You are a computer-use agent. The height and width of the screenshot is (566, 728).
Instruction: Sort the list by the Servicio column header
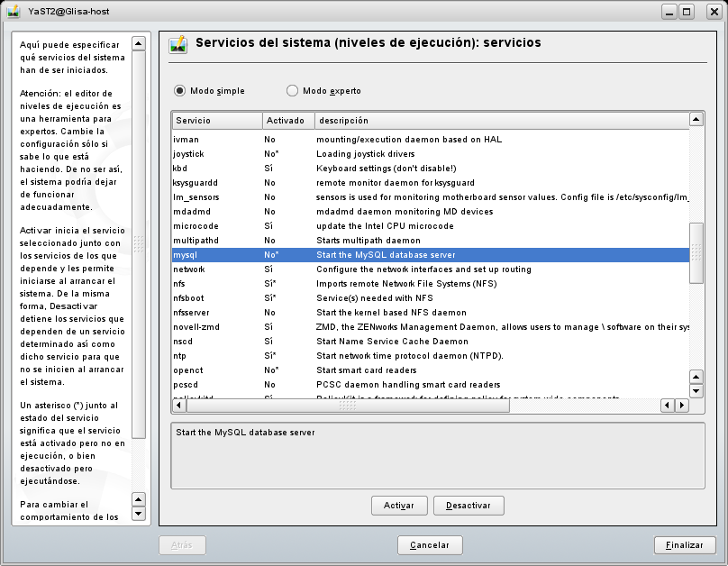216,120
